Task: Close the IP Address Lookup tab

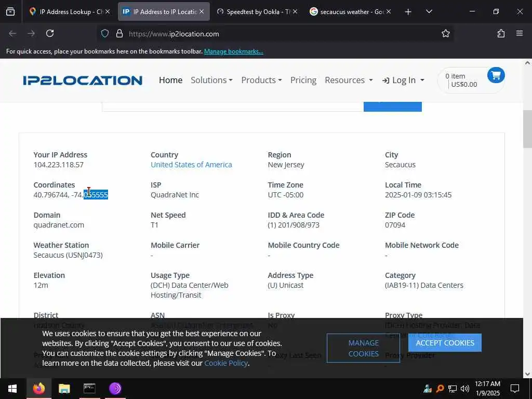Action: point(108,12)
